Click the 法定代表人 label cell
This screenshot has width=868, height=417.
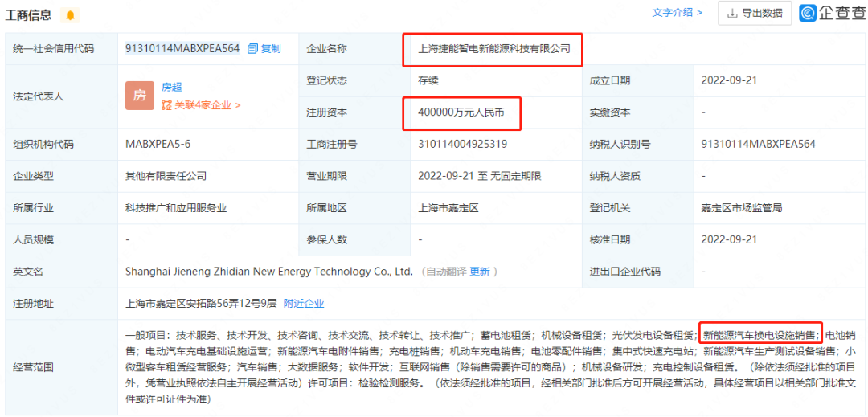[x=61, y=96]
